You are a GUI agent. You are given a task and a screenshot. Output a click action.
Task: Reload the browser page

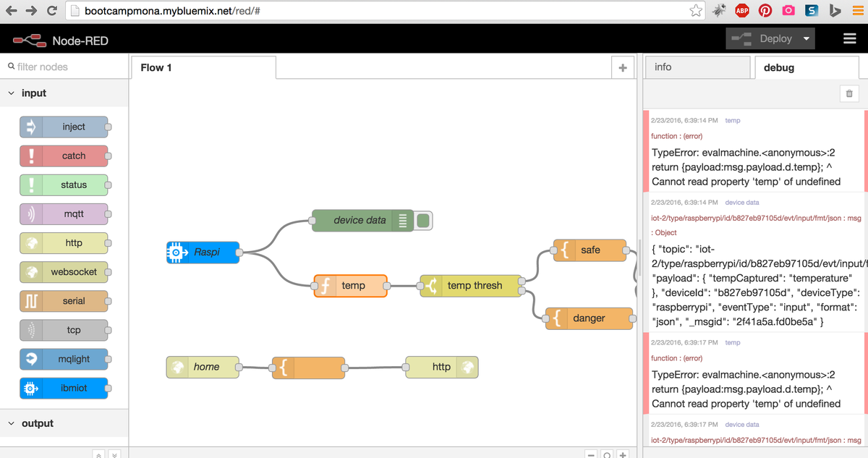[x=51, y=12]
